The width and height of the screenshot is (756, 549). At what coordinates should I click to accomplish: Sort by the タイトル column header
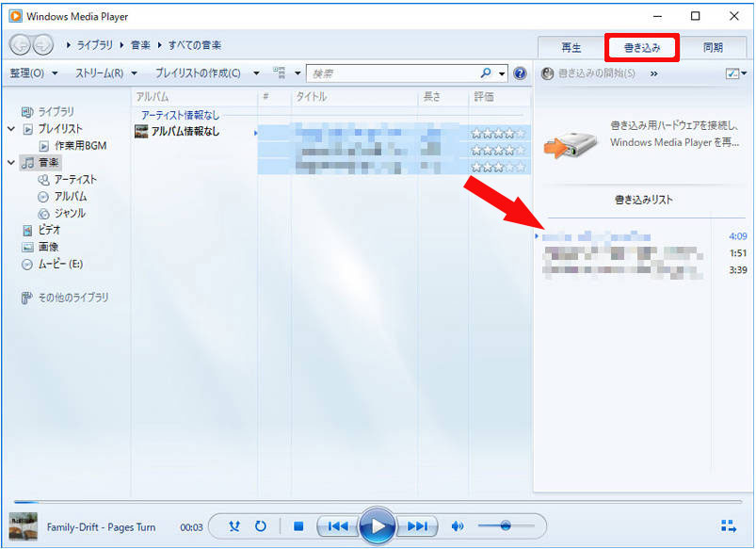click(x=354, y=96)
